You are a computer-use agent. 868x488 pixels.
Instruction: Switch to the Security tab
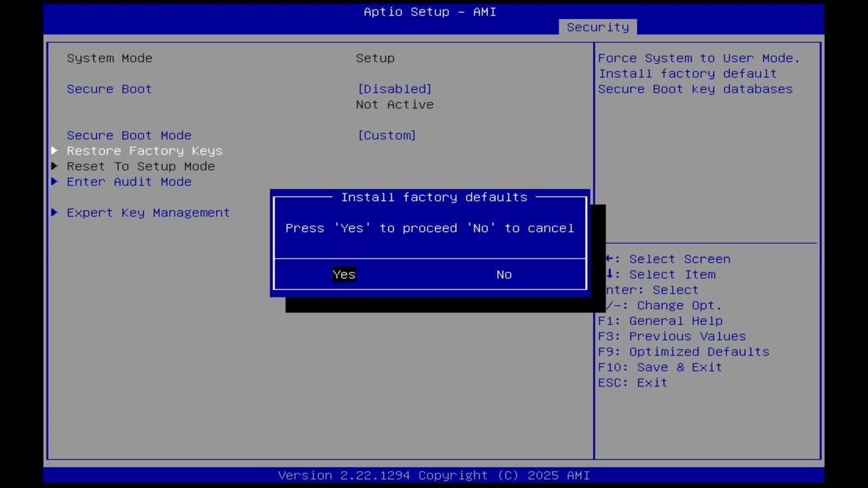point(597,26)
